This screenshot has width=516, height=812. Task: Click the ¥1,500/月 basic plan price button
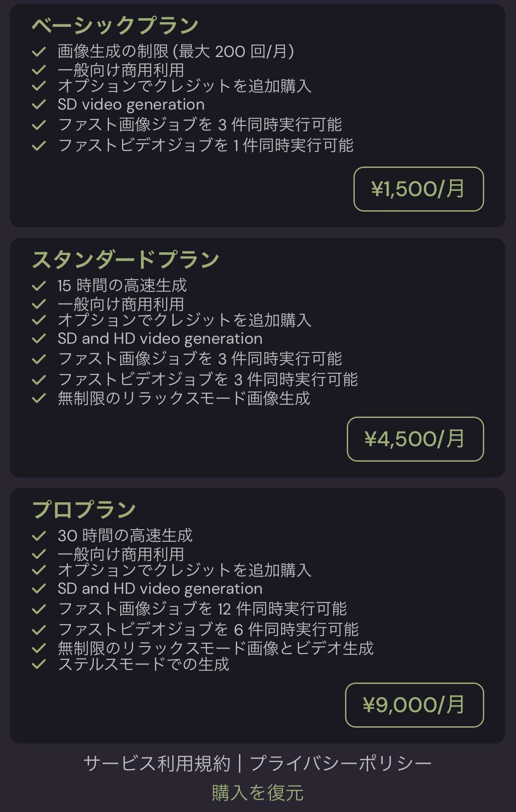(x=418, y=189)
